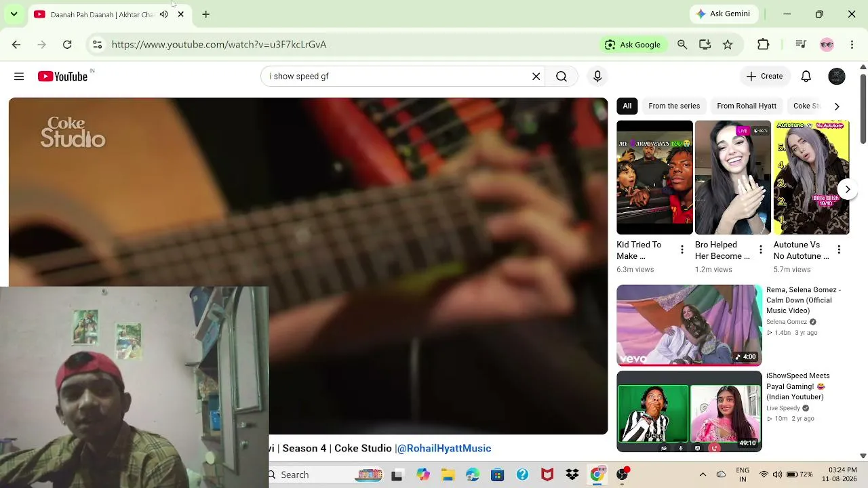Open the Chrome profile avatar

click(827, 45)
